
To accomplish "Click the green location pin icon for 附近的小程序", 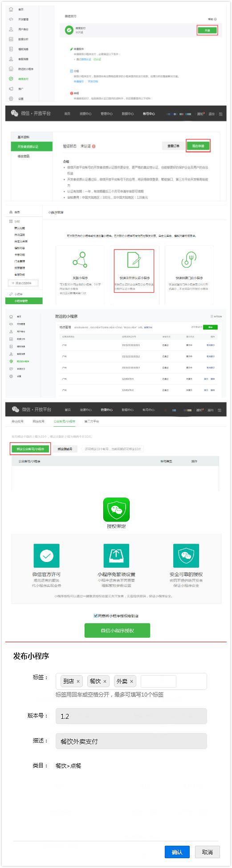I will [x=11, y=361].
